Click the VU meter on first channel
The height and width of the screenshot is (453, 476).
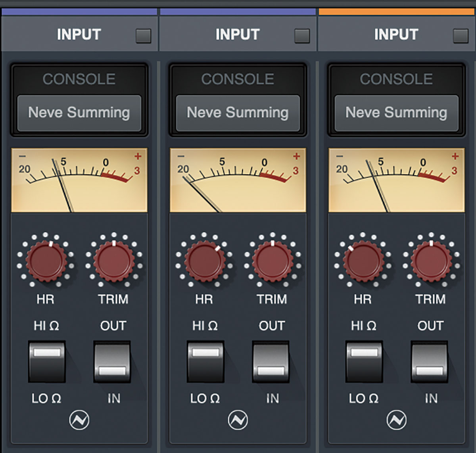pos(79,180)
